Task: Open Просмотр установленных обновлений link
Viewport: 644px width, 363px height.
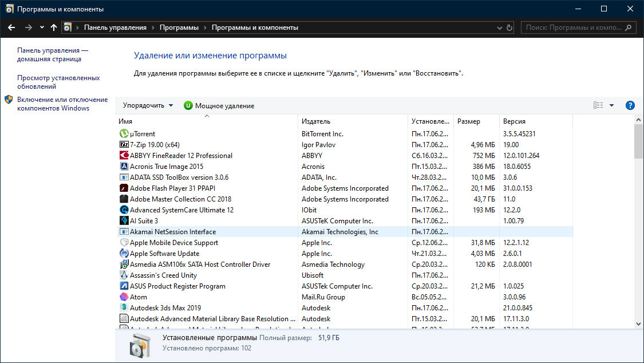Action: 58,82
